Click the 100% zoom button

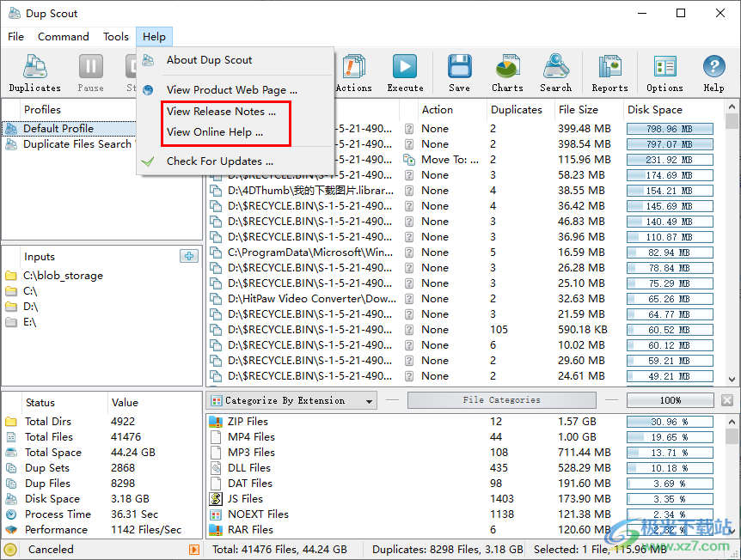pos(671,400)
